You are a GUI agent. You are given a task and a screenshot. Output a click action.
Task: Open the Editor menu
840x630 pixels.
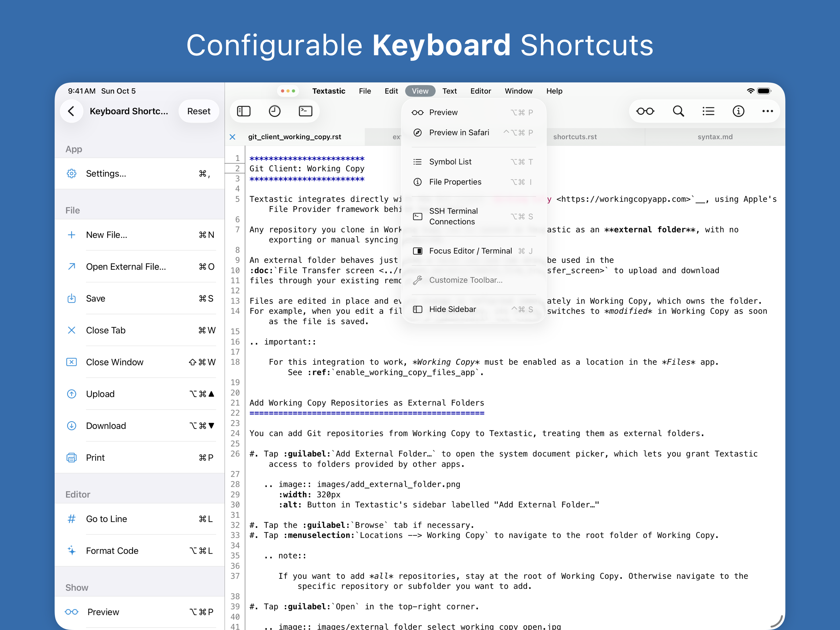tap(480, 91)
